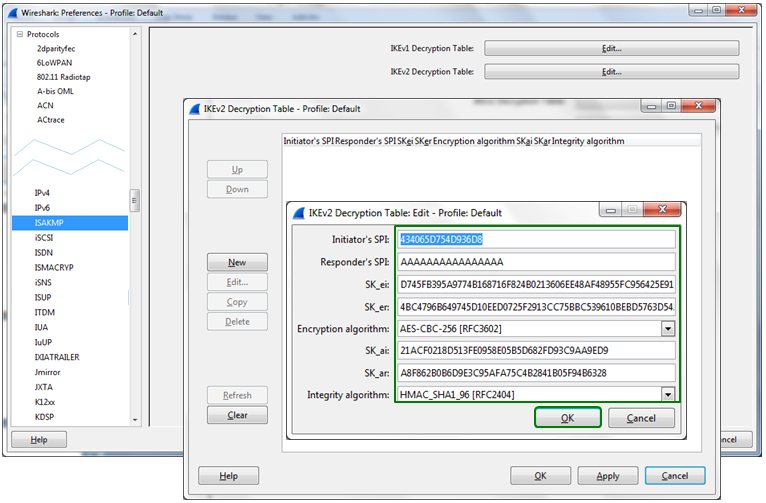Close the IKEv2 Edit dialog
The height and width of the screenshot is (503, 766).
tap(662, 210)
